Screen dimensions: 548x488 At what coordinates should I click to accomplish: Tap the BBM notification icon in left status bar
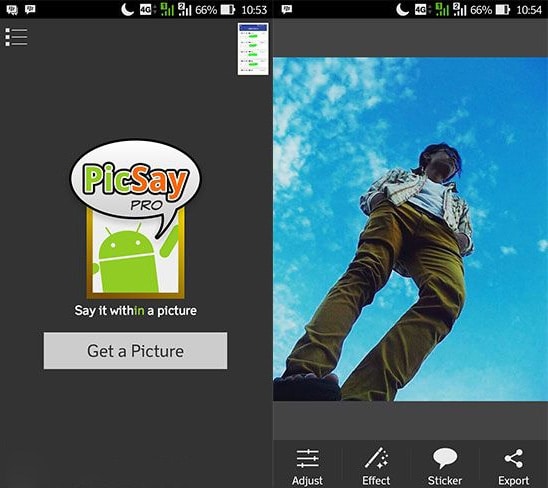point(12,9)
